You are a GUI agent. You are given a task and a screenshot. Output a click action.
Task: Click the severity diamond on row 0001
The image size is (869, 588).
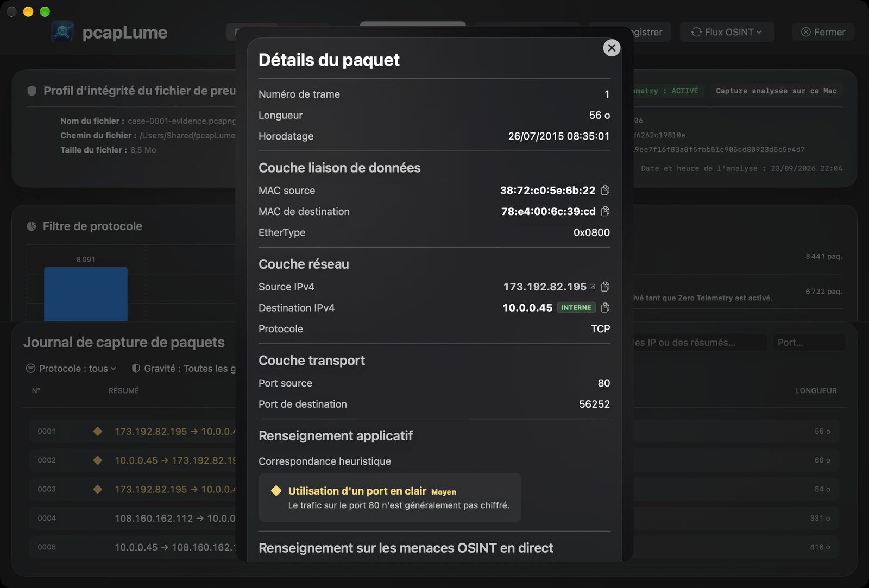coord(98,432)
